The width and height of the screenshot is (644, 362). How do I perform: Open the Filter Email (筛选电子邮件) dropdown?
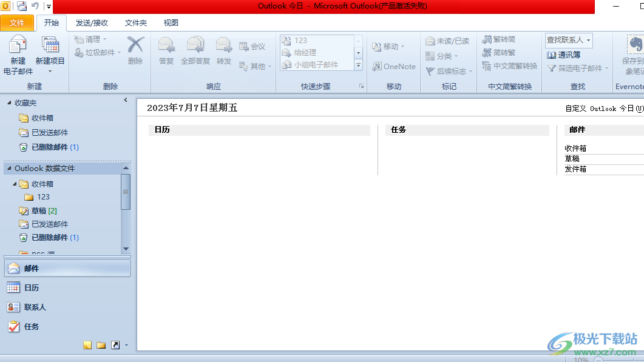(x=578, y=68)
